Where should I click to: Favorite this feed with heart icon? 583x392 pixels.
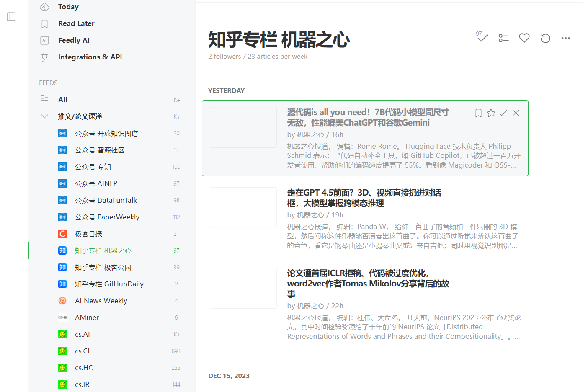[524, 38]
